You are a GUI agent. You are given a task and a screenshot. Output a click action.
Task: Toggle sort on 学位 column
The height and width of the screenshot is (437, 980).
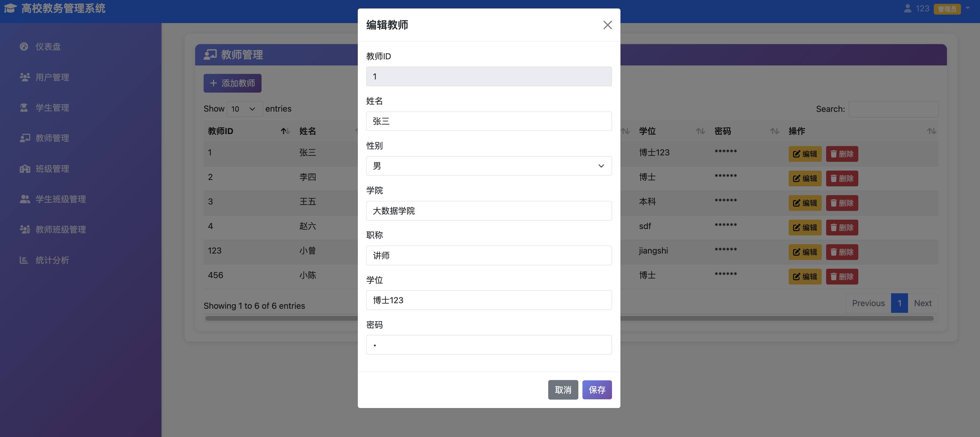point(700,131)
